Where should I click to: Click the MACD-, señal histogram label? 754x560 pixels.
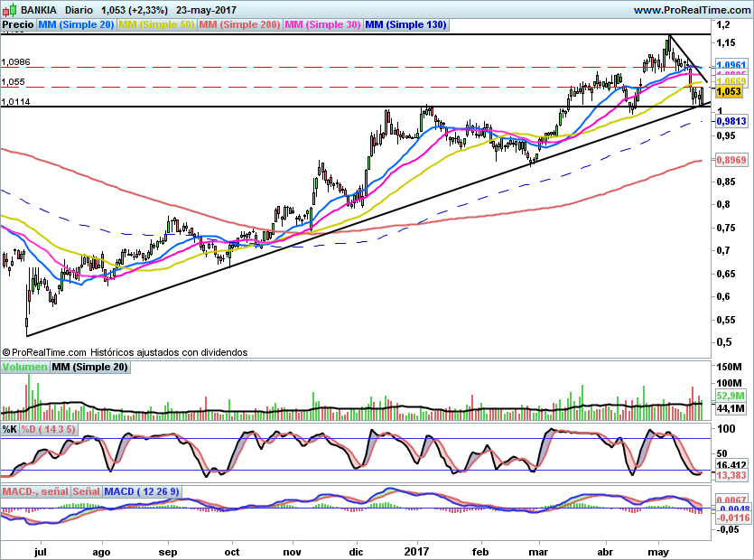tap(34, 491)
